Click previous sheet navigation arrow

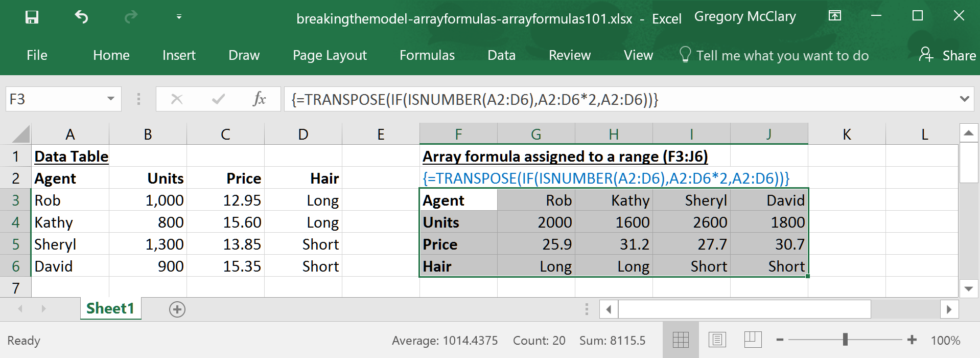coord(20,308)
